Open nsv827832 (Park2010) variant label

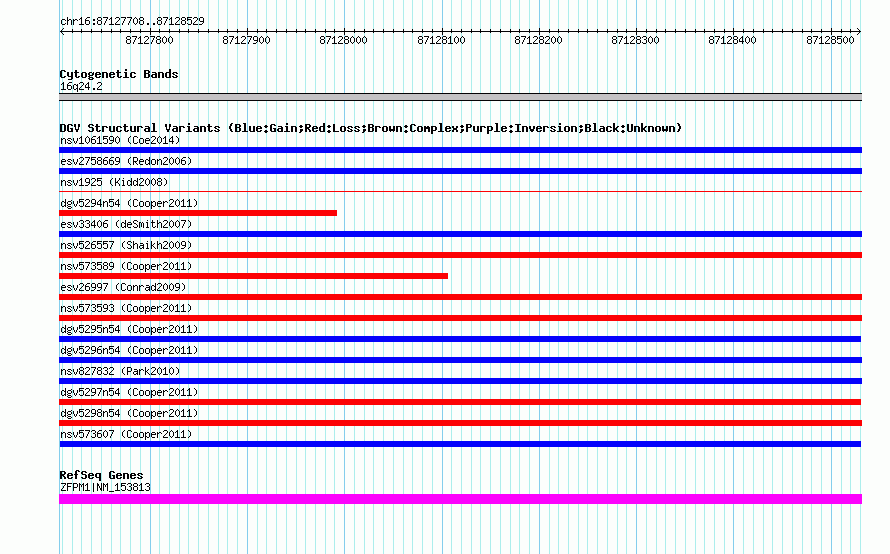click(x=120, y=371)
